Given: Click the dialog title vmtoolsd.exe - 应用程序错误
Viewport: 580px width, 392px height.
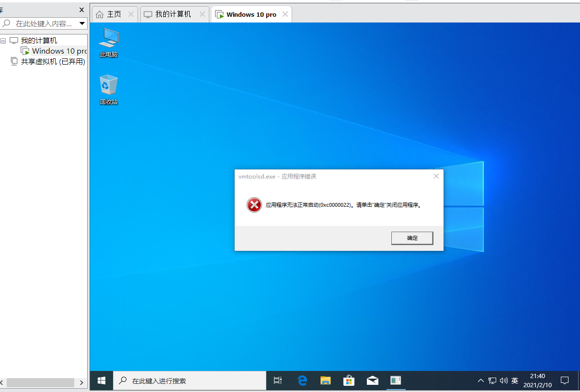Looking at the screenshot, I should coord(277,176).
